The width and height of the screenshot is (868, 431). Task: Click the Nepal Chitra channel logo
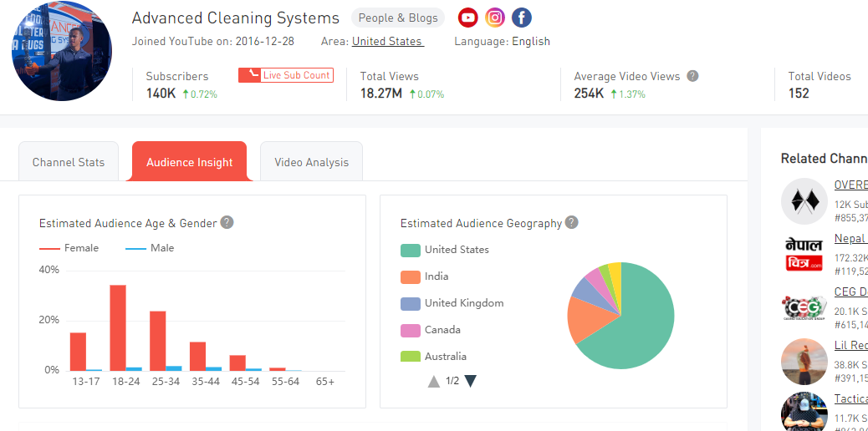(804, 255)
